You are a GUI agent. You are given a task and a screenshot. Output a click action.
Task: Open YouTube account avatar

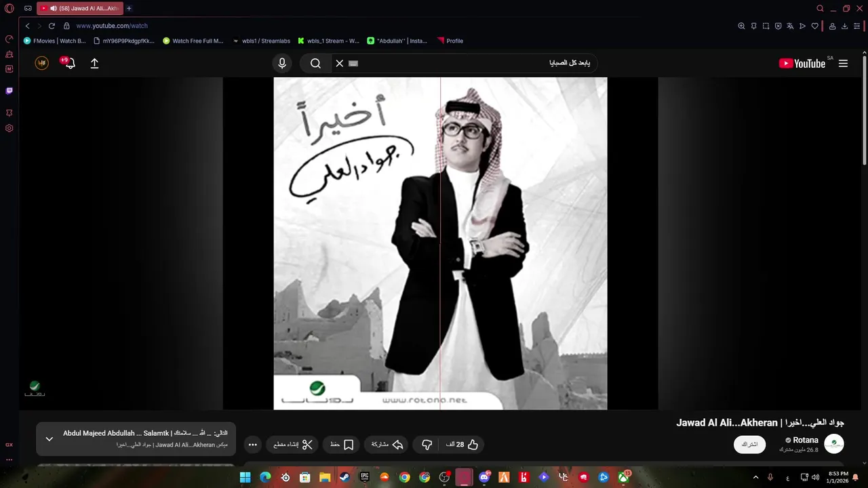(42, 63)
